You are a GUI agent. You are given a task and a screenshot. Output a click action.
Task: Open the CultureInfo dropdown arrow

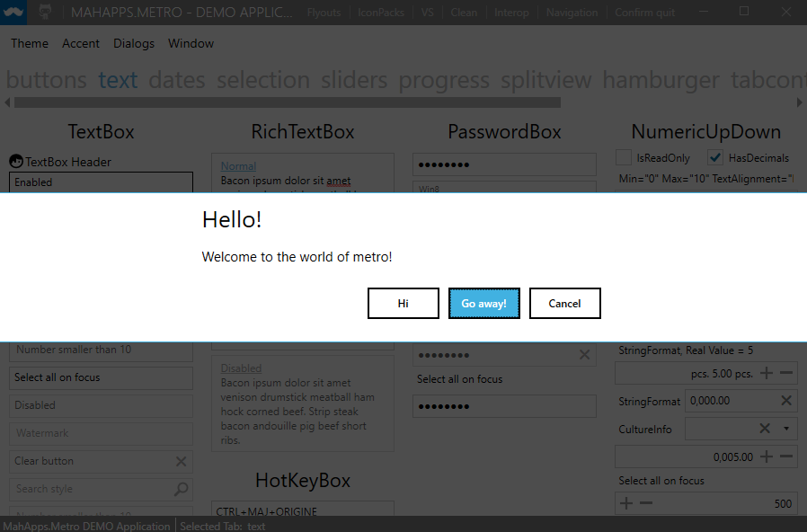point(787,429)
